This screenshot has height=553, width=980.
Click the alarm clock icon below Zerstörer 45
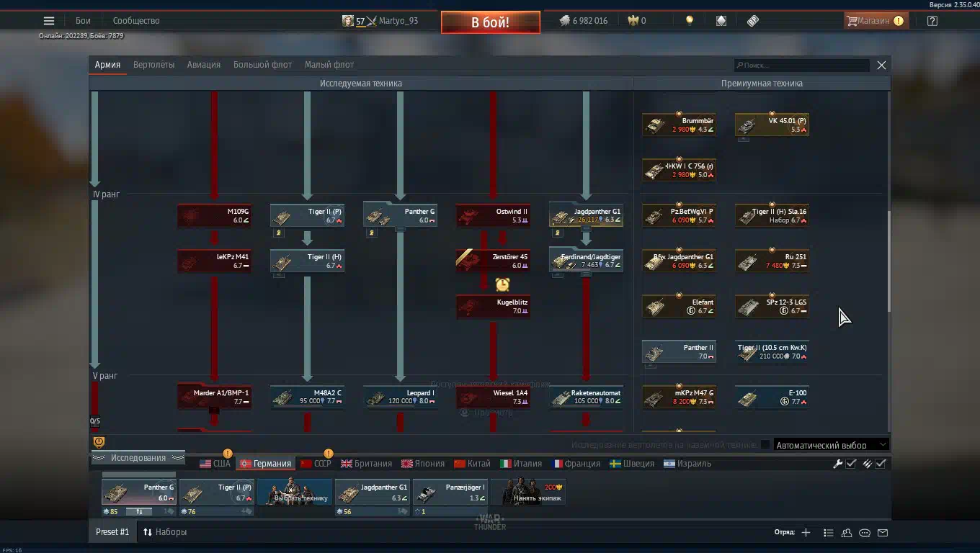coord(502,284)
